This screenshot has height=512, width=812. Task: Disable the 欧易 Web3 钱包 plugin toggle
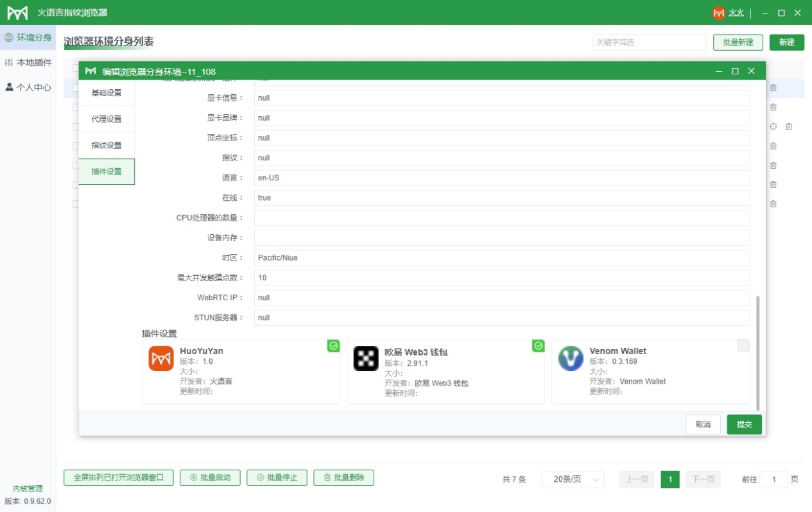click(x=538, y=346)
